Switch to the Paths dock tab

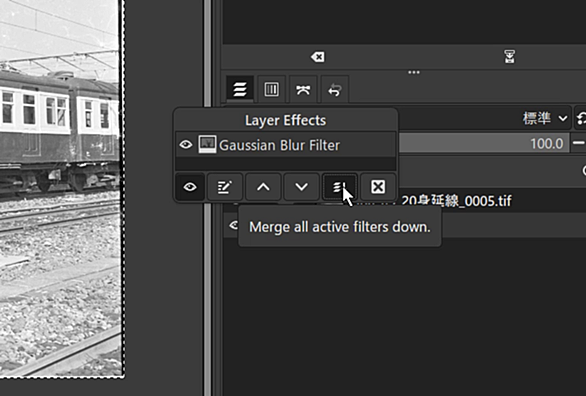point(303,89)
